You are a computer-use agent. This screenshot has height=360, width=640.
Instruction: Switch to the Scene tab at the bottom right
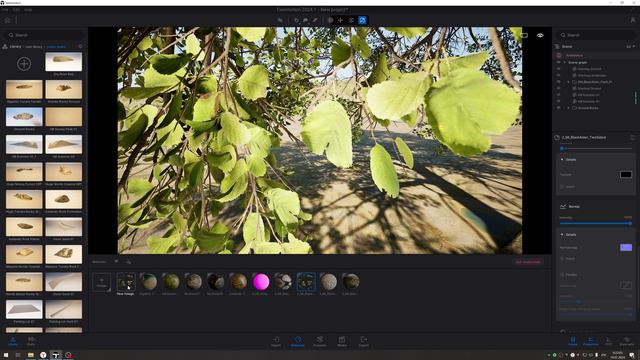pyautogui.click(x=573, y=341)
